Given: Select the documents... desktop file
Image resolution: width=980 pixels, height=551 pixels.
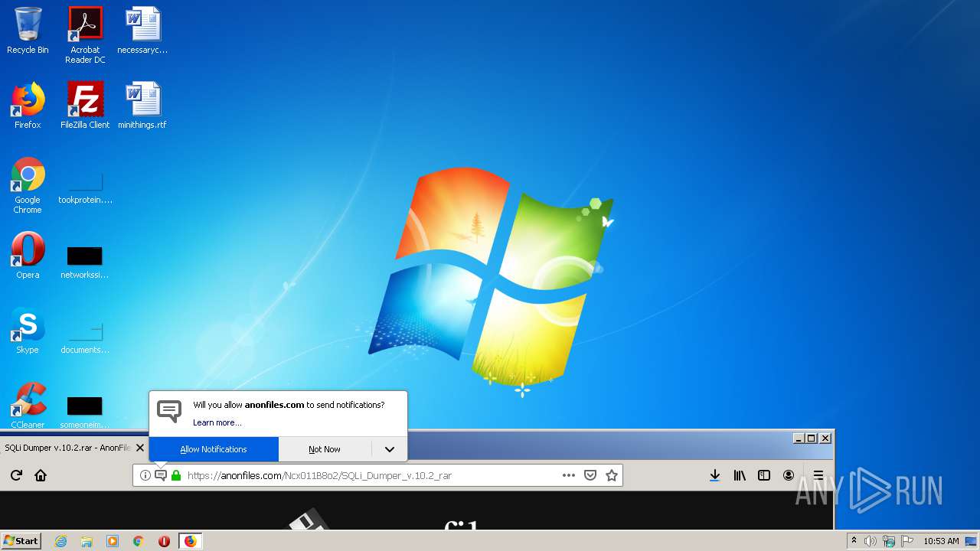Looking at the screenshot, I should 85,337.
